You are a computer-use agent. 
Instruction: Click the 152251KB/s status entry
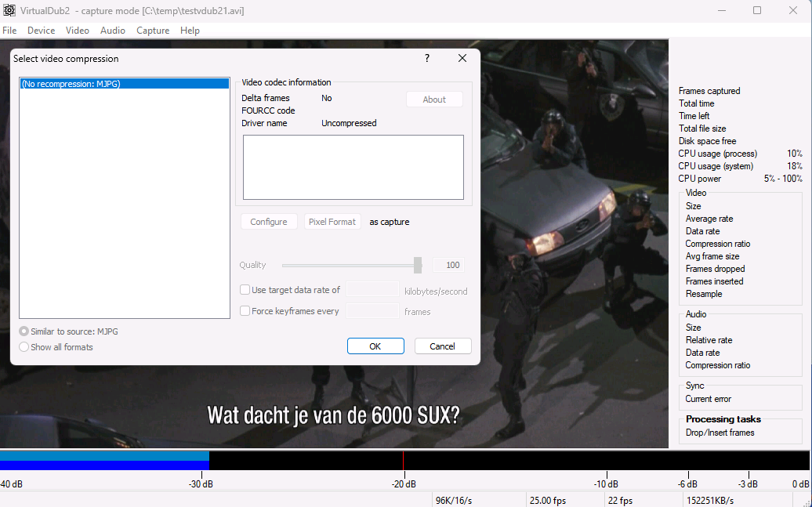710,501
